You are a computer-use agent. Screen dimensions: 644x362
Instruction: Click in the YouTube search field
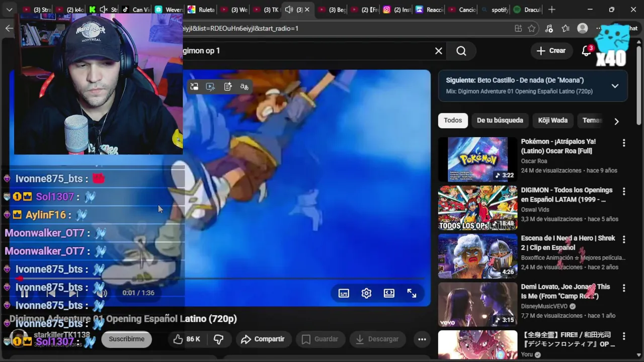(307, 51)
